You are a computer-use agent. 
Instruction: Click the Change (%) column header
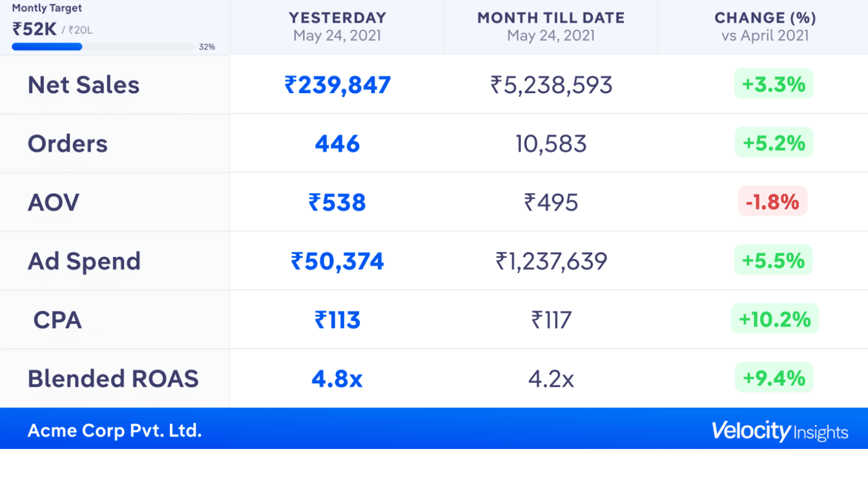coord(765,27)
